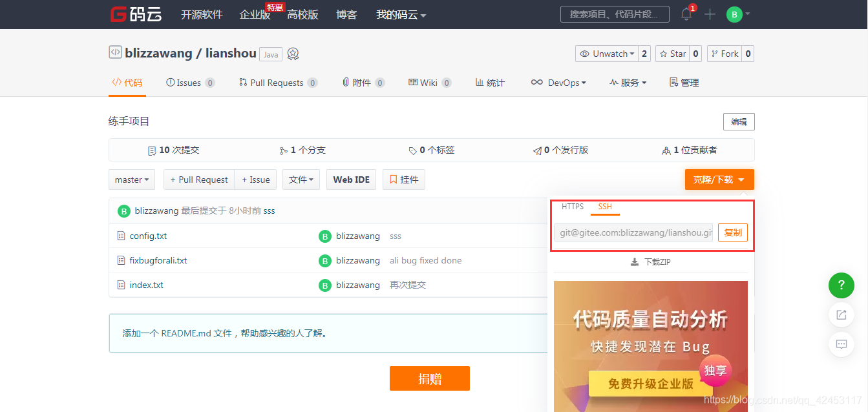Open the 1 位贡献者 contributors link
The width and height of the screenshot is (868, 412).
coord(690,150)
